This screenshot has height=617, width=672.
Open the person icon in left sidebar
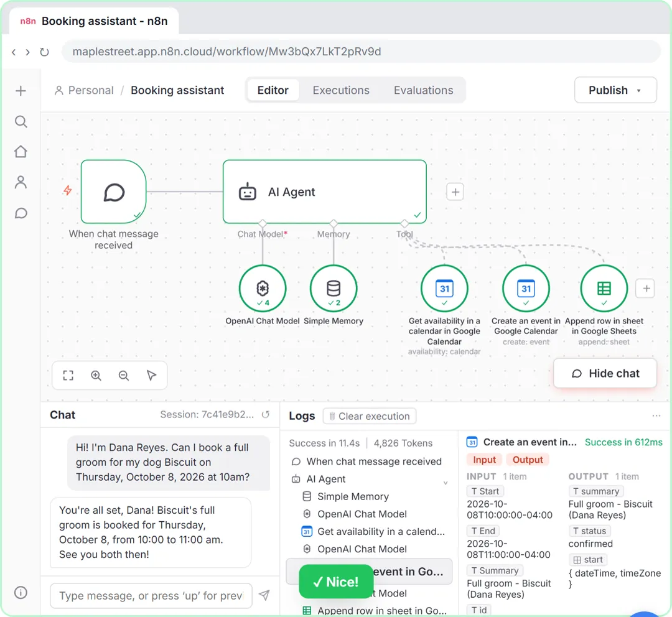point(21,182)
